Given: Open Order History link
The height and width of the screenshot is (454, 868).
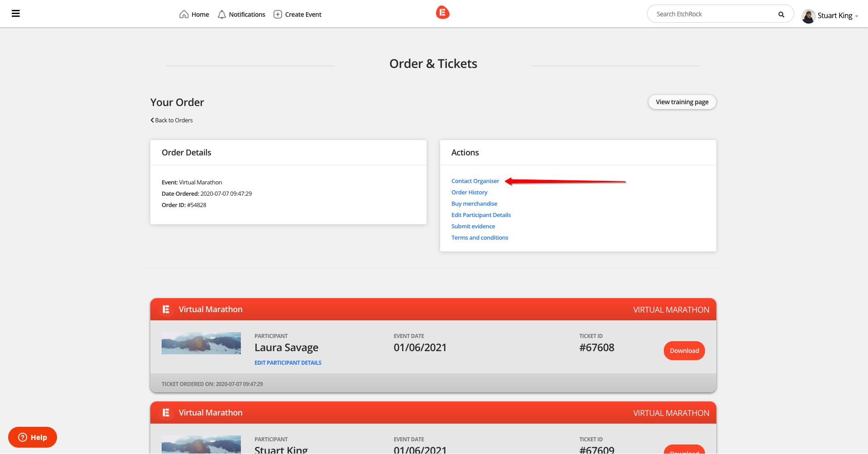Looking at the screenshot, I should [x=469, y=193].
